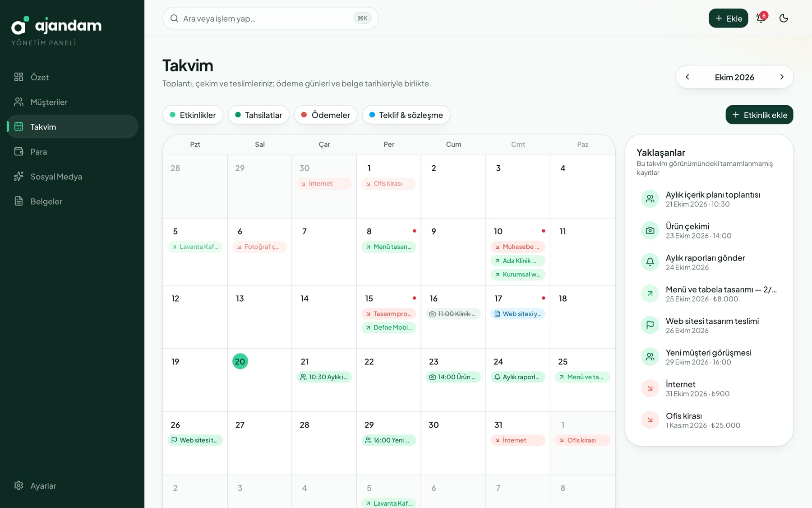Click the Etkinlik ekle button
This screenshot has width=812, height=508.
759,115
